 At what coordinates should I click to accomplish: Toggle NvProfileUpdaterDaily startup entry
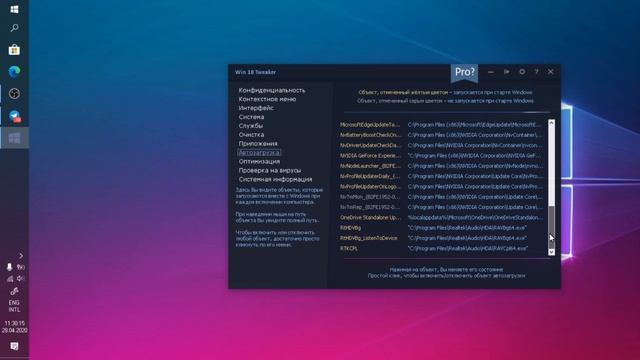click(370, 176)
